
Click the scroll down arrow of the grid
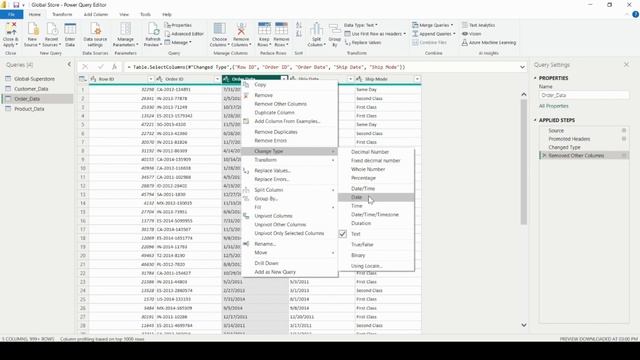pos(524,325)
